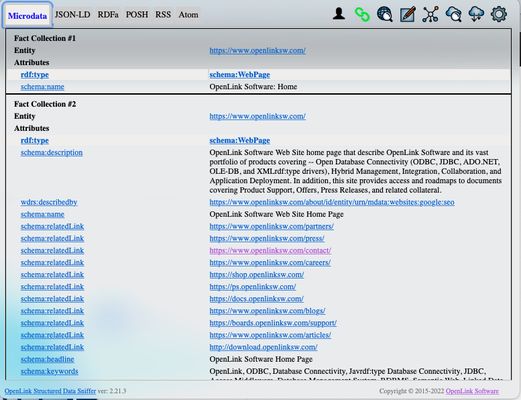The width and height of the screenshot is (521, 400).
Task: Click schema:relatedLink beside the shop URL
Action: [x=52, y=275]
